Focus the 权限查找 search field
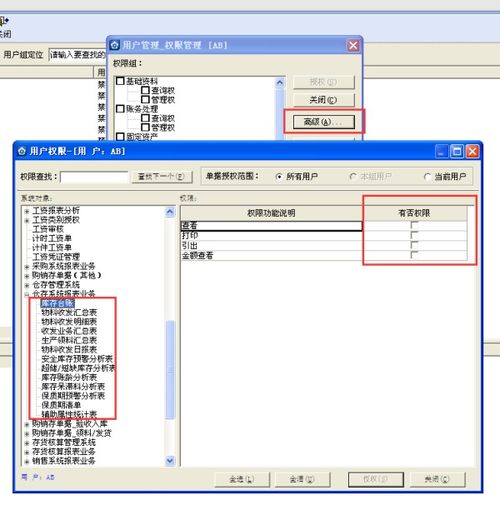Image resolution: width=500 pixels, height=510 pixels. click(94, 177)
